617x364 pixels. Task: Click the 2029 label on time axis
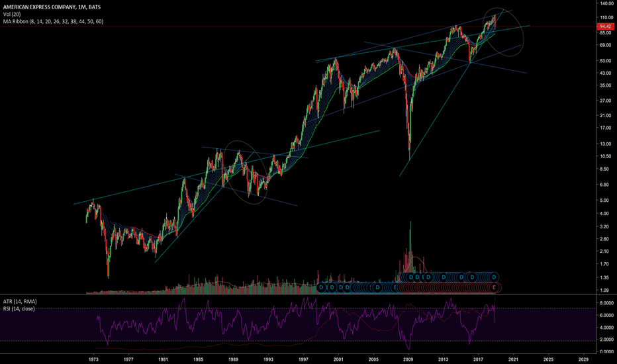[x=583, y=359]
